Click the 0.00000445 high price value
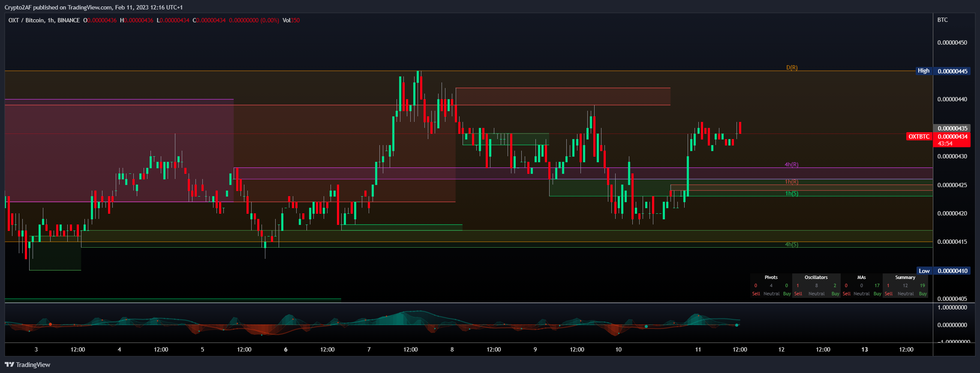The height and width of the screenshot is (373, 980). [x=953, y=71]
